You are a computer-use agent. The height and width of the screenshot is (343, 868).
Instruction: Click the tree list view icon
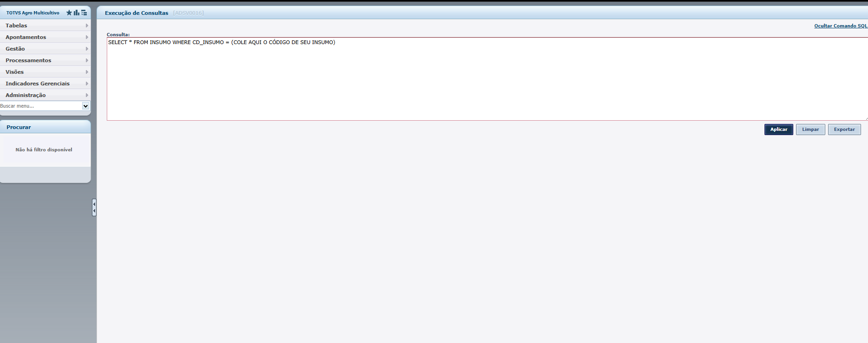coord(84,13)
